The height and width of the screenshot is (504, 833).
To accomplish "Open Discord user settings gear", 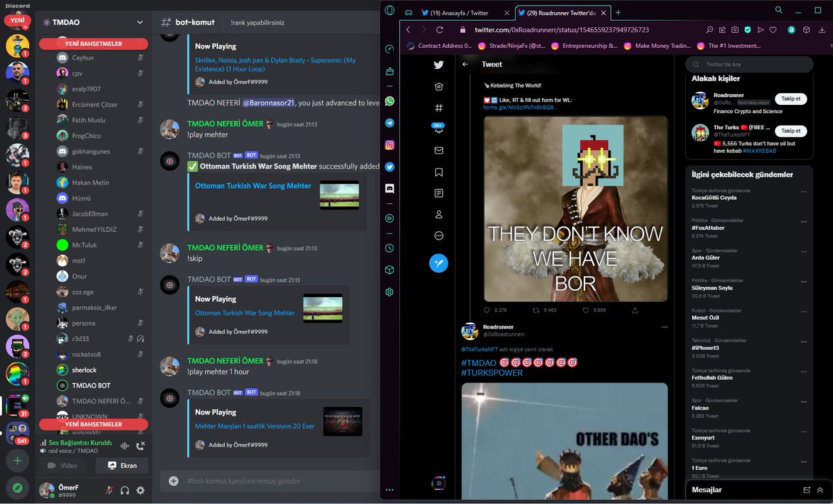I will [140, 490].
